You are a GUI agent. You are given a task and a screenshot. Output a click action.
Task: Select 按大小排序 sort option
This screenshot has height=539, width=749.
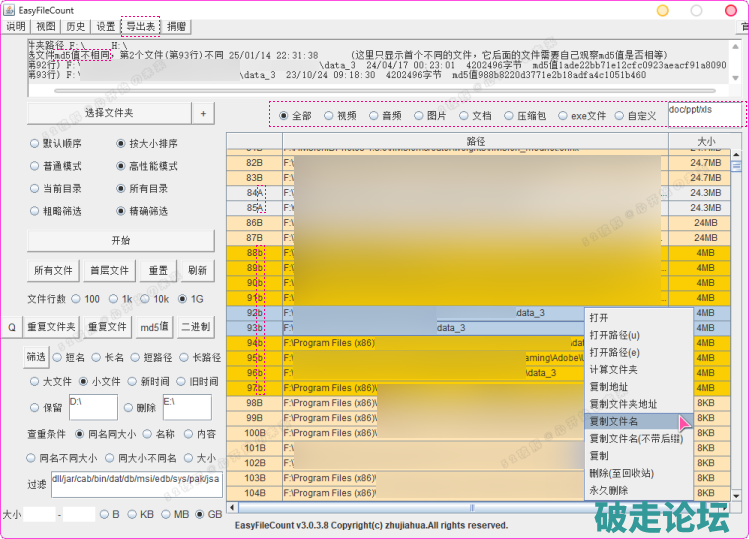point(122,144)
